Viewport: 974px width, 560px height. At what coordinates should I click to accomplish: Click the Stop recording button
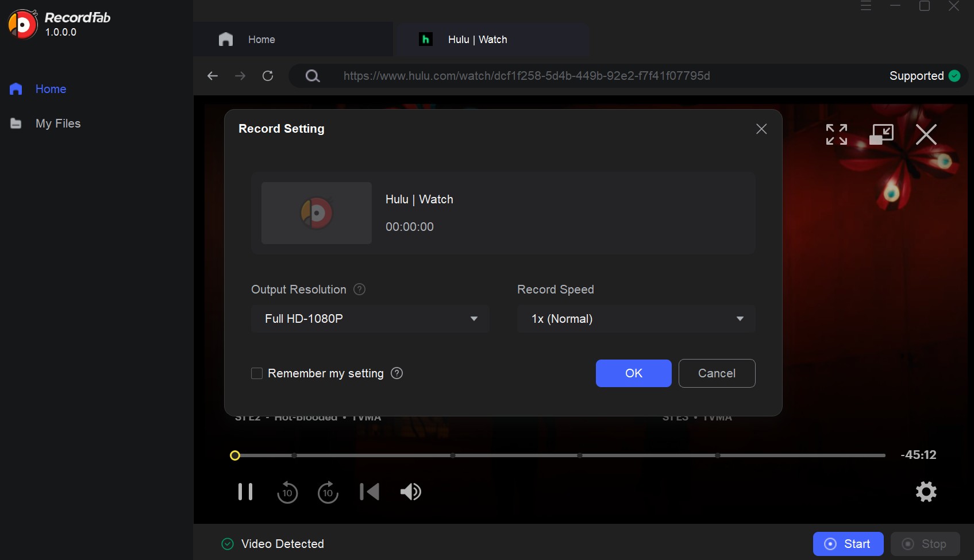pos(925,544)
